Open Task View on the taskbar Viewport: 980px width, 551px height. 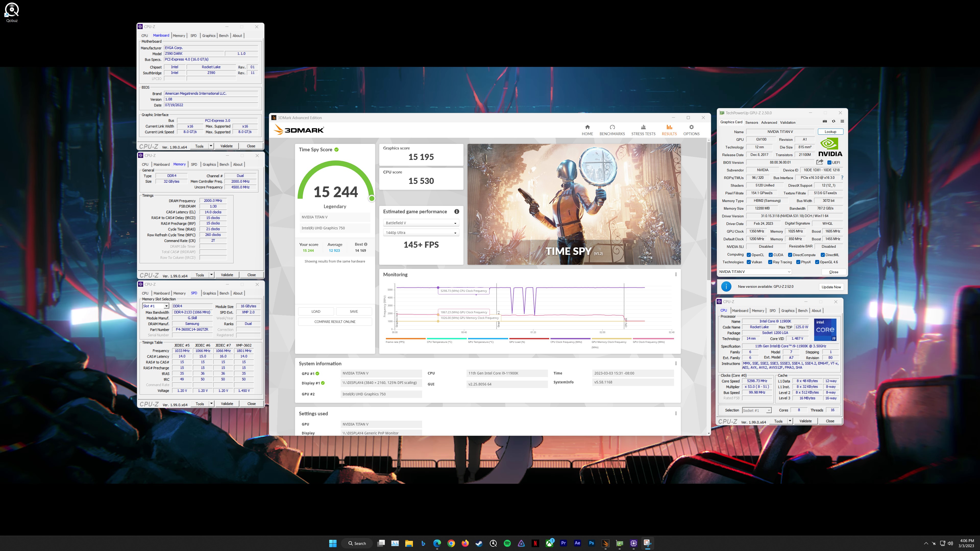coord(381,543)
